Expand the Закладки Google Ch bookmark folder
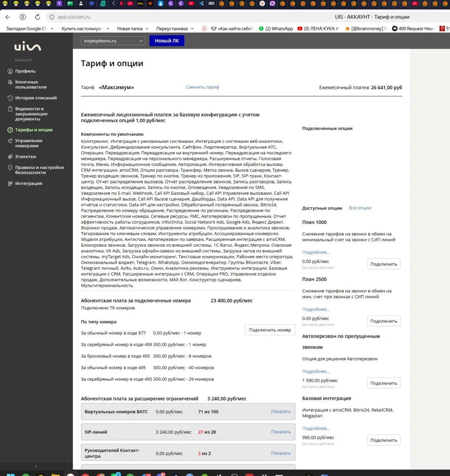This screenshot has width=450, height=476. [x=30, y=29]
